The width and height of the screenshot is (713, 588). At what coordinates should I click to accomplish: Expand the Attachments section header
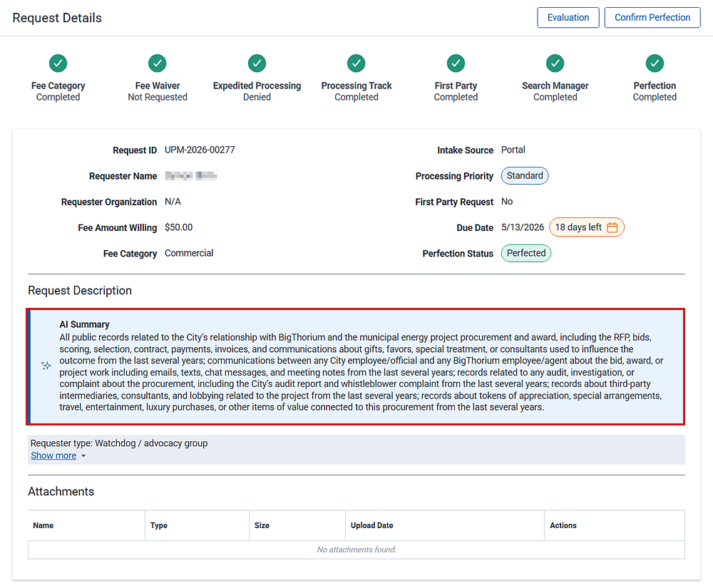click(61, 491)
